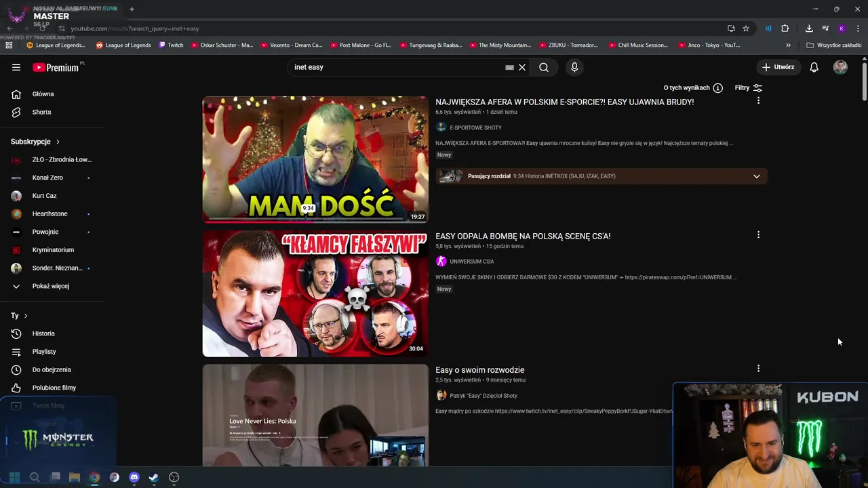Screen dimensions: 868x488
Task: Click the 'O tych wynikach' info icon
Action: click(x=717, y=87)
